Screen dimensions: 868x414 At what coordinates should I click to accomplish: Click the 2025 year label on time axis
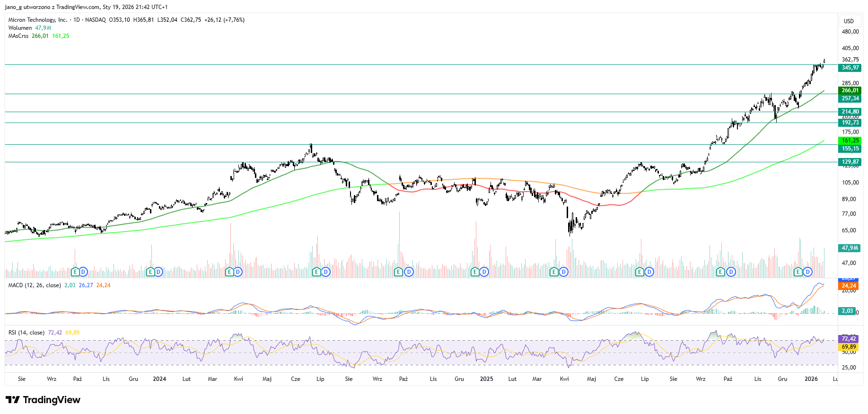tap(486, 379)
